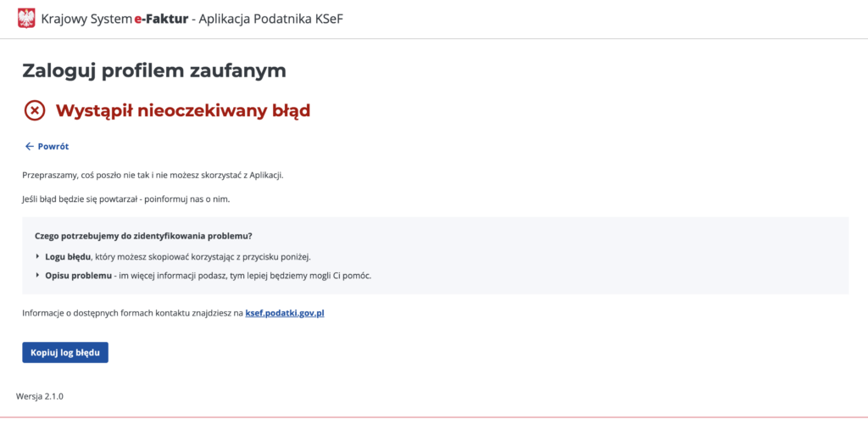
Task: Click the Przepraszamy apology paragraph
Action: 152,175
